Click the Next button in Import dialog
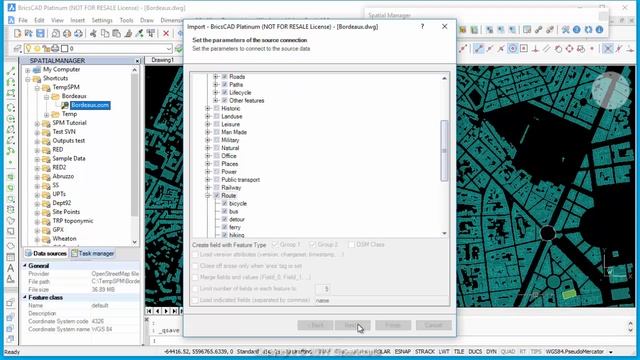The width and height of the screenshot is (640, 360). pos(352,325)
